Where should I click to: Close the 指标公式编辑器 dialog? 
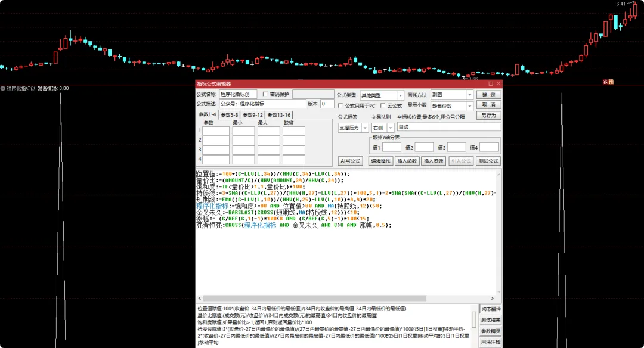pos(498,83)
